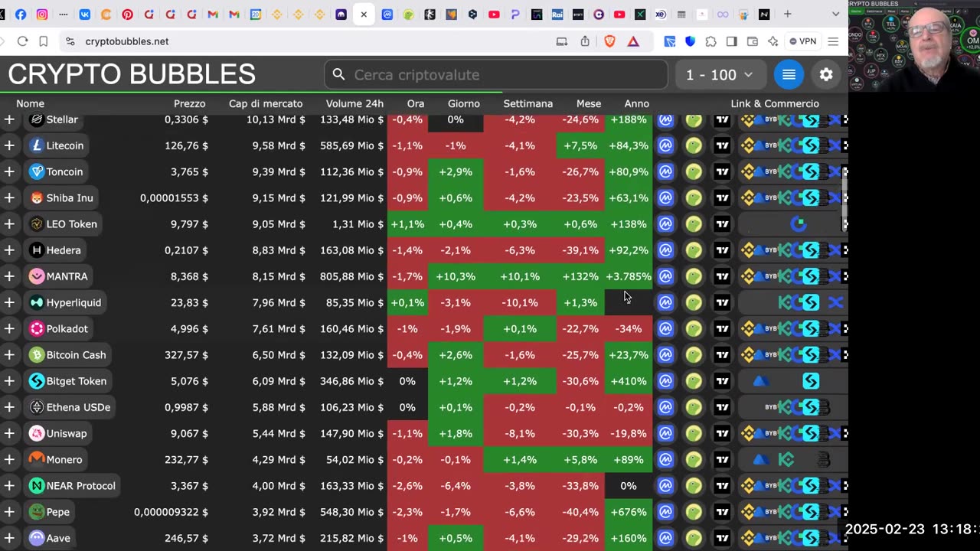Click the KuCoin exchange icon for Hyperliquid

[786, 302]
